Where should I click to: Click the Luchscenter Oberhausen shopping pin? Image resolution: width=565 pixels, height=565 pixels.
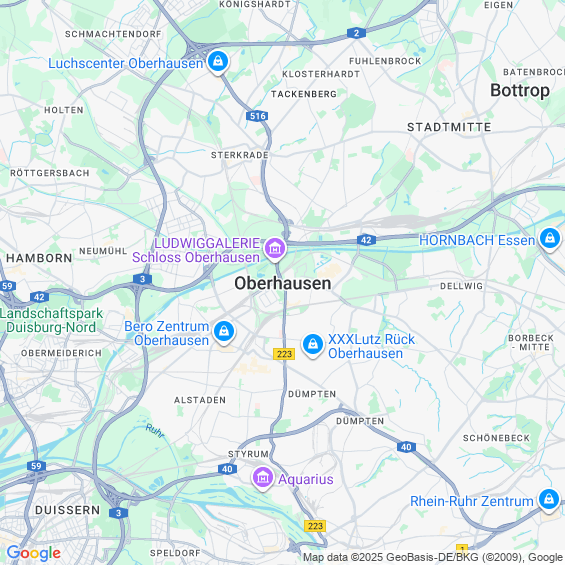coord(218,62)
